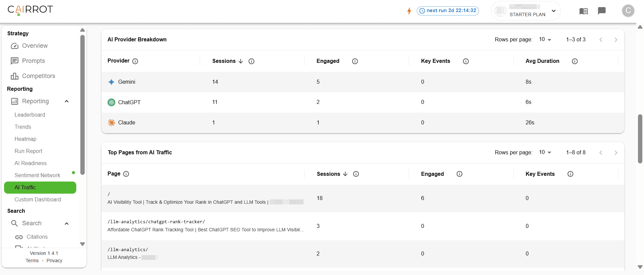Sort by Avg Duration column header
The width and height of the screenshot is (644, 275).
542,61
